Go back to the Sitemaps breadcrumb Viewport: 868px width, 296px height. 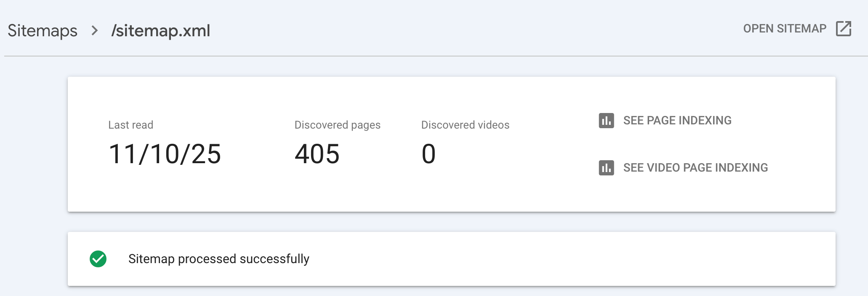point(43,31)
